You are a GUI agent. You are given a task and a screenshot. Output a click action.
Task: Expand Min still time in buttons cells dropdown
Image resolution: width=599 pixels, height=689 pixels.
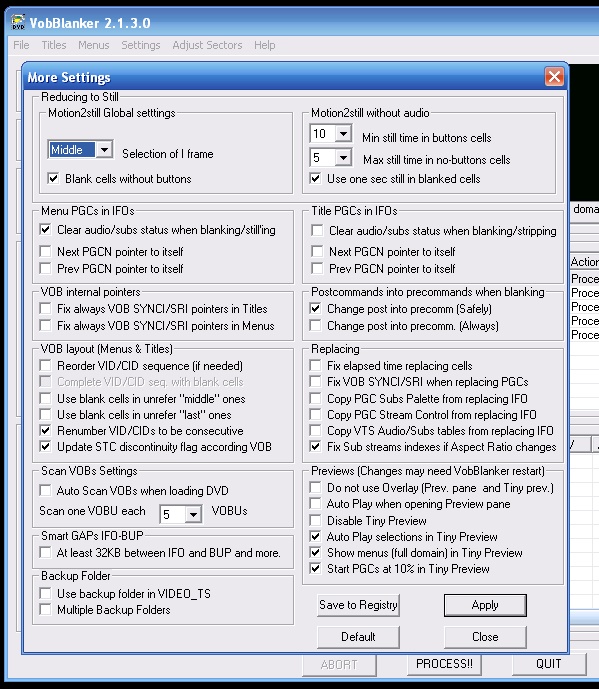click(x=343, y=133)
